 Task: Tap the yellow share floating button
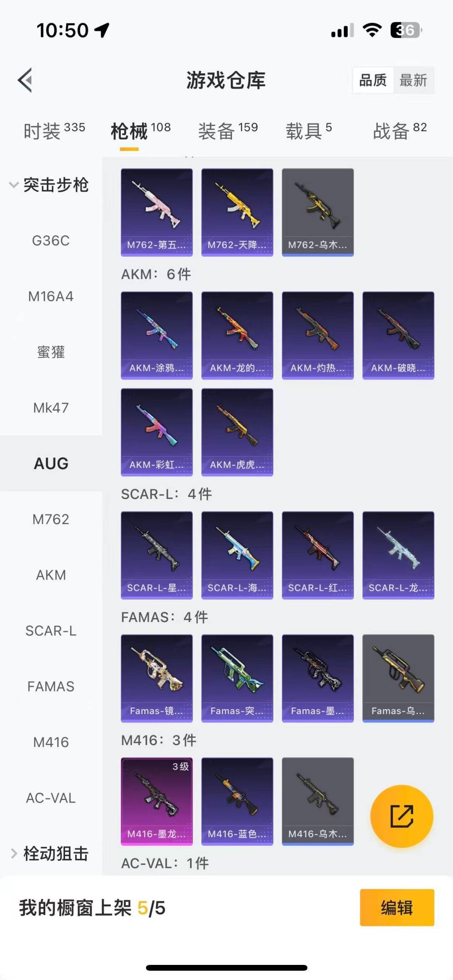(x=401, y=816)
